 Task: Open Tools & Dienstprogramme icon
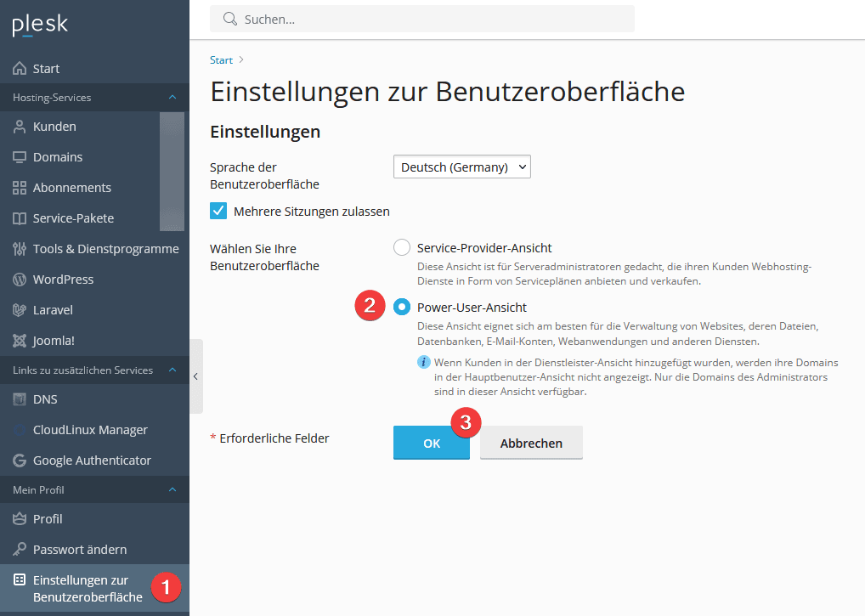[x=20, y=249]
